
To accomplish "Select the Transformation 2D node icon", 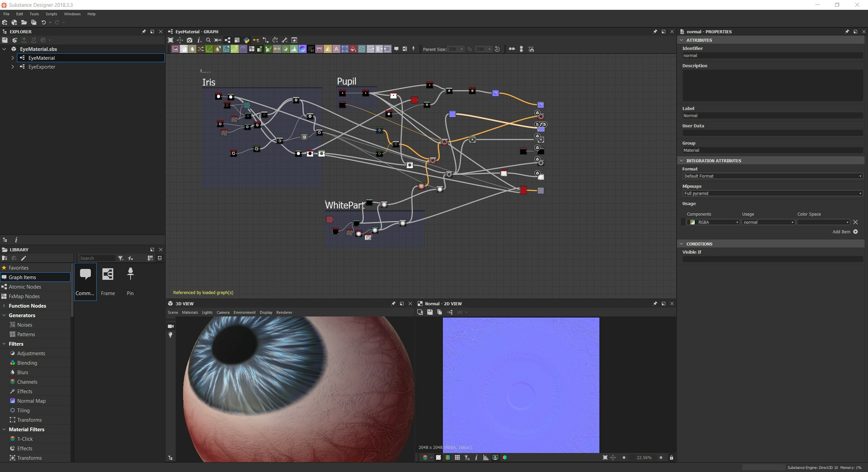I will tap(226, 49).
